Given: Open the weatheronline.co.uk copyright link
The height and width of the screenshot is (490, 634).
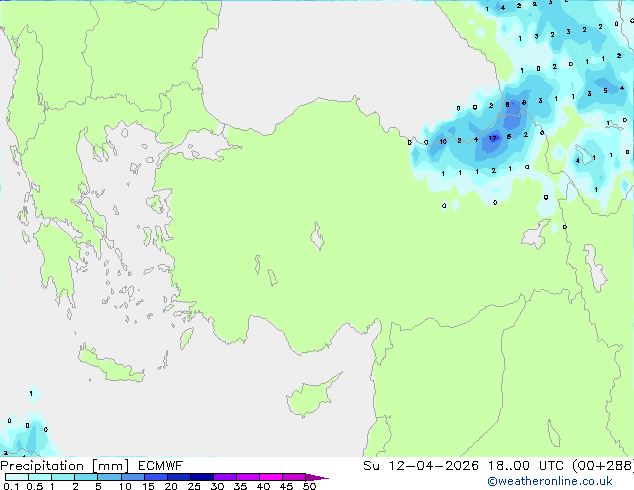Looking at the screenshot, I should (550, 481).
